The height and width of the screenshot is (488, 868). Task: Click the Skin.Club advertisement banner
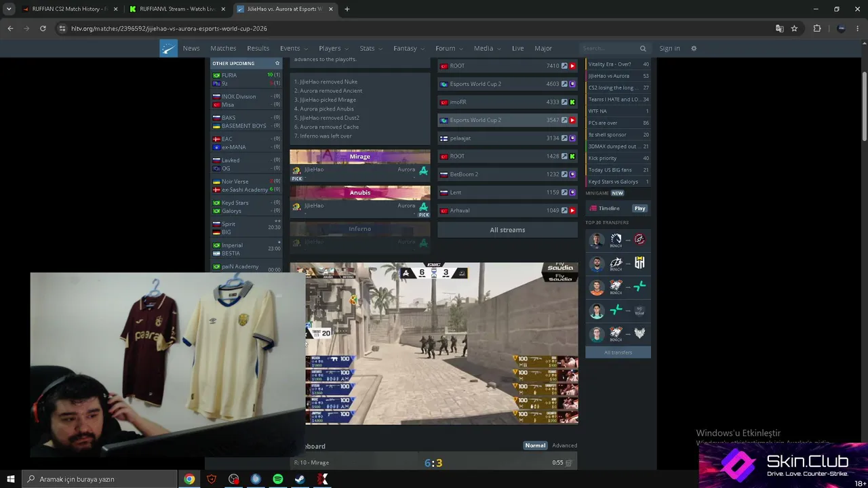point(783,465)
